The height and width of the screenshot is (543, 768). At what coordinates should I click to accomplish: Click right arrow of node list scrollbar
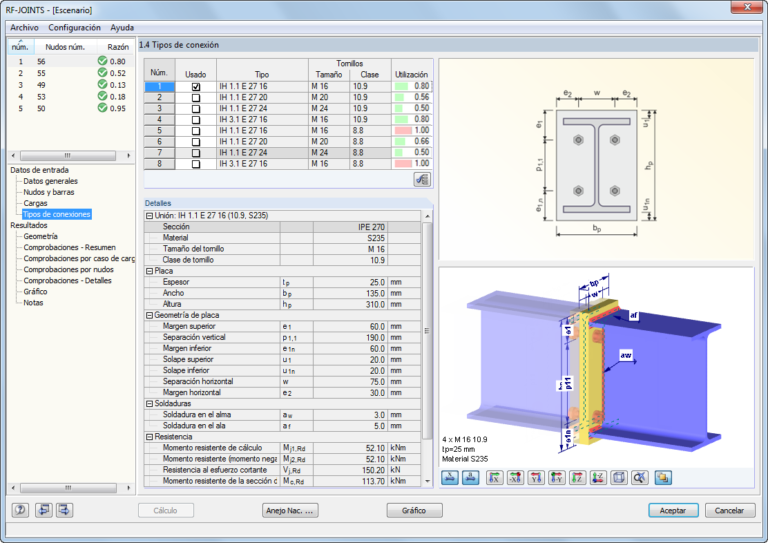coord(128,156)
